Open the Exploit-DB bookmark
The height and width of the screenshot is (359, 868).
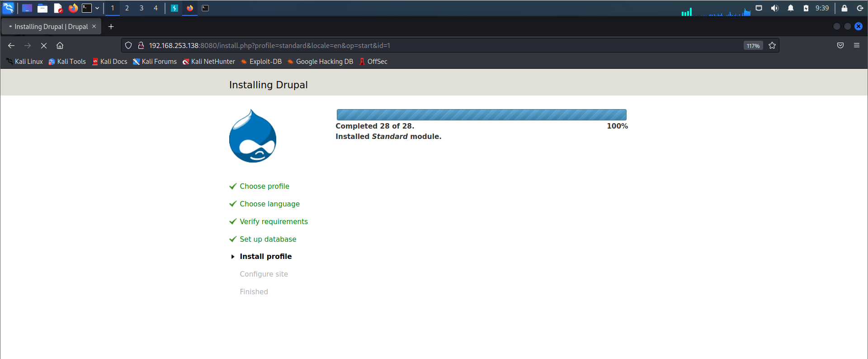(x=261, y=62)
